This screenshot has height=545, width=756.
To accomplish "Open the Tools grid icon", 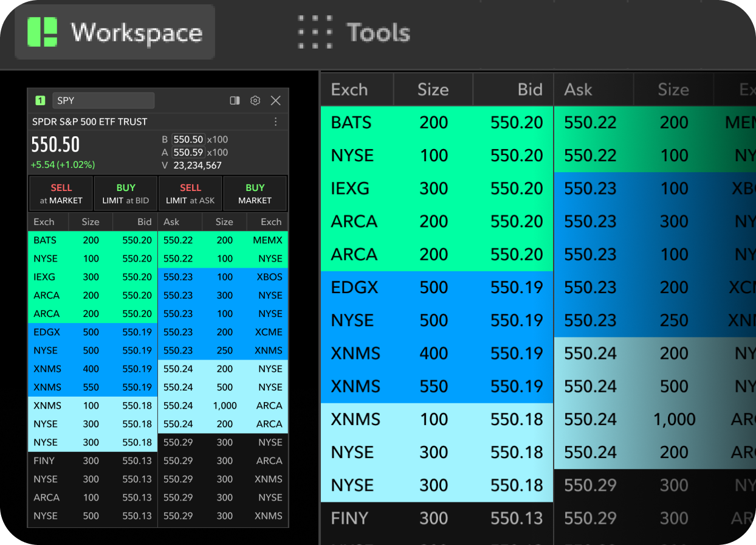I will click(x=315, y=32).
